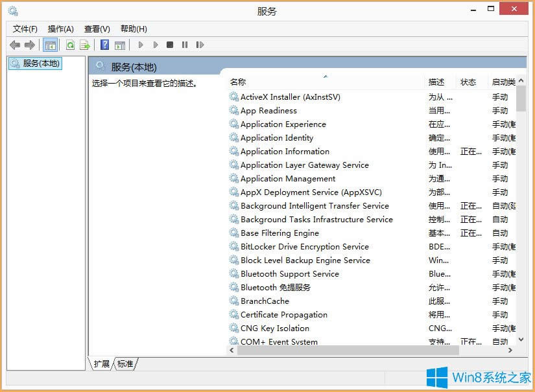Open the 操作 menu
The height and width of the screenshot is (392, 535).
[58, 29]
